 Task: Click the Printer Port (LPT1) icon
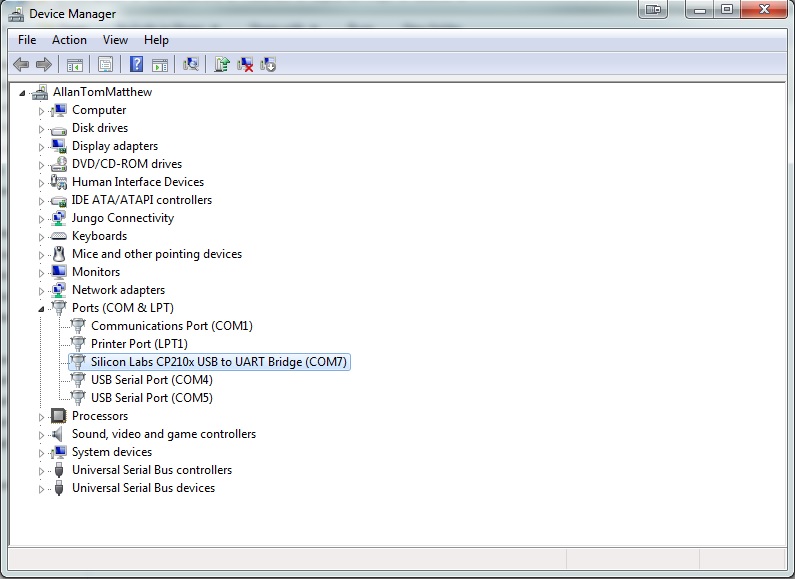(78, 344)
